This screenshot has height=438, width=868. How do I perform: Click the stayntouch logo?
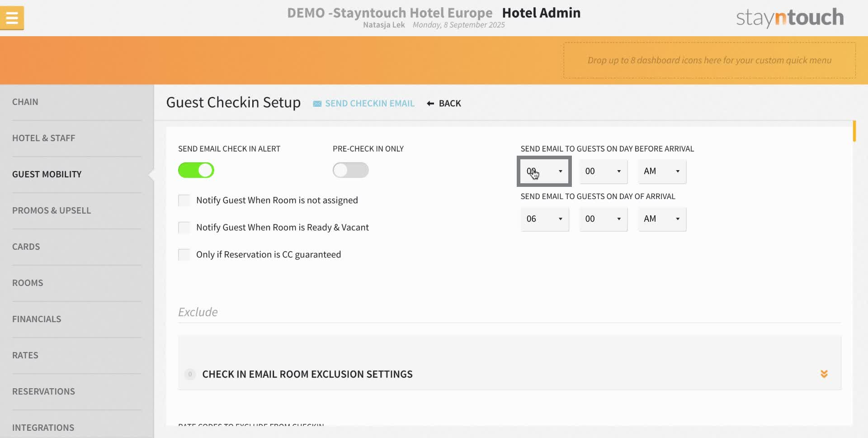[789, 17]
